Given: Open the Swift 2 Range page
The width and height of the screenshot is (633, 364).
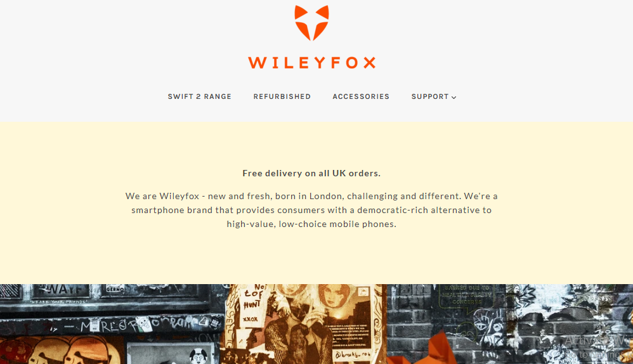Looking at the screenshot, I should [x=199, y=96].
